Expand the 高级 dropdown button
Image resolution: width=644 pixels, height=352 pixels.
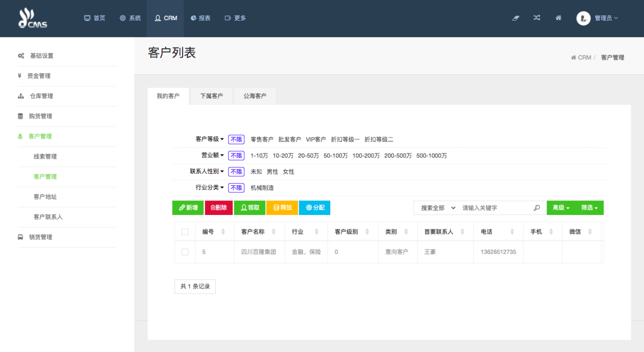(560, 208)
